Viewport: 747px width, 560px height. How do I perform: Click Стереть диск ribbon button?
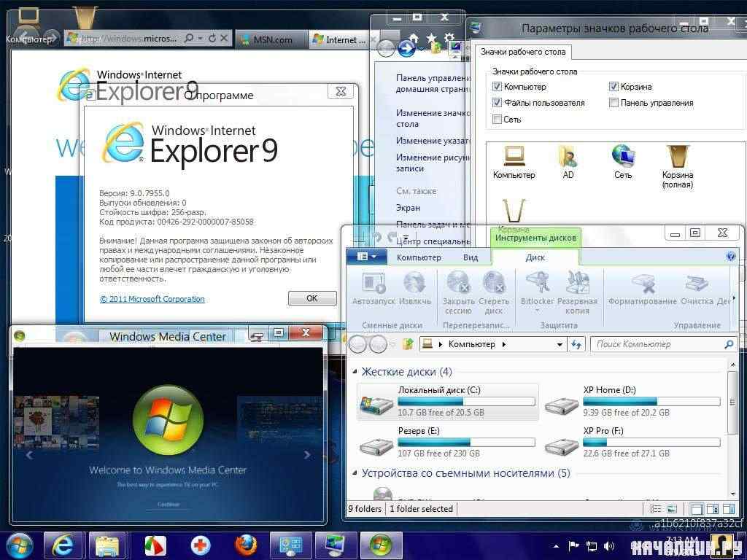point(494,293)
